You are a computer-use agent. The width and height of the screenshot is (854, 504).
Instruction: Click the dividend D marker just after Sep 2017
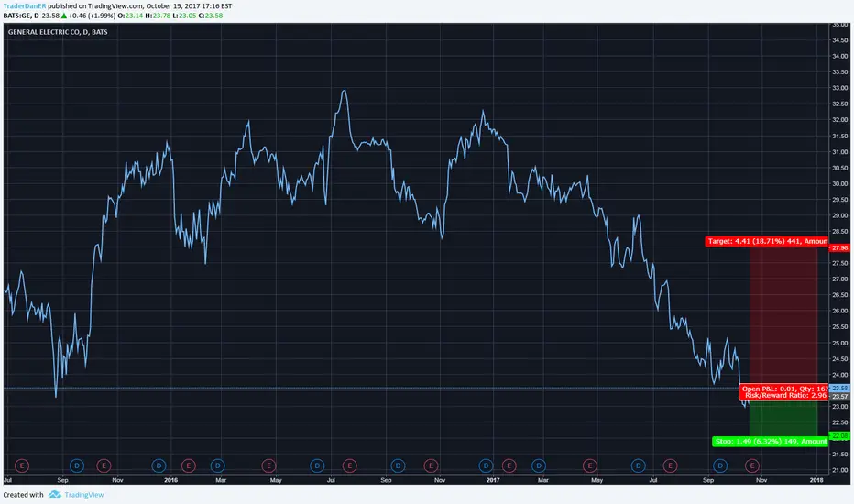[x=720, y=466]
